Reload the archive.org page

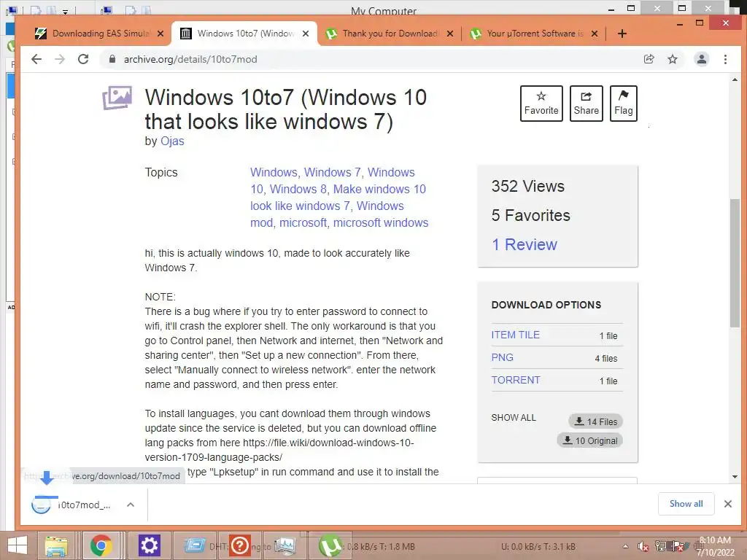point(83,59)
